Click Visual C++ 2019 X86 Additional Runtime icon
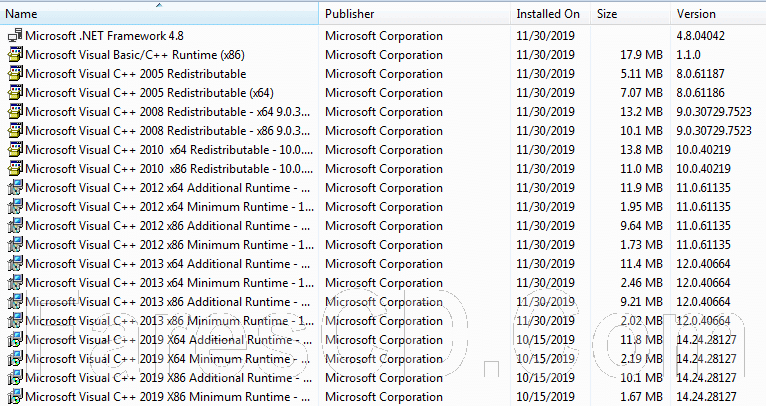The width and height of the screenshot is (766, 406). pyautogui.click(x=15, y=378)
